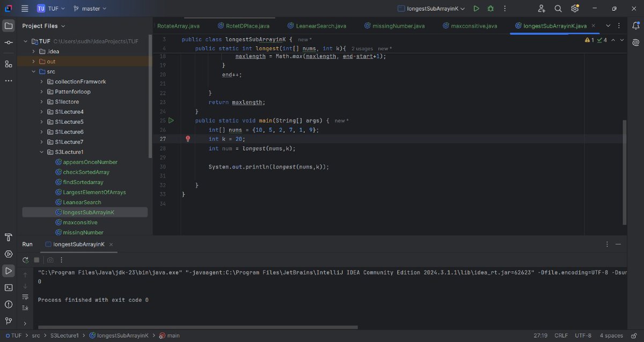This screenshot has width=644, height=342.
Task: Switch to missingNumber.java tab
Action: pos(394,26)
